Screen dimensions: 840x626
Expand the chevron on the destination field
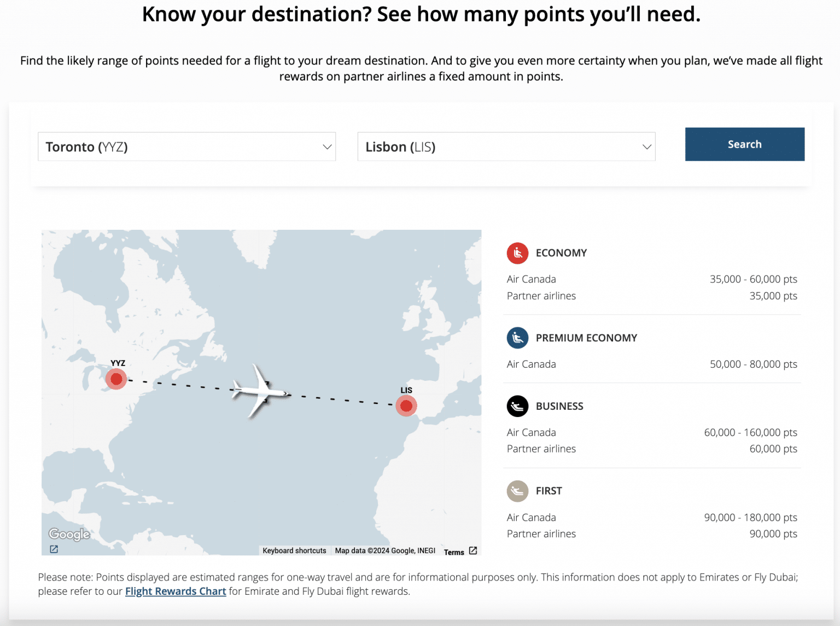tap(646, 147)
